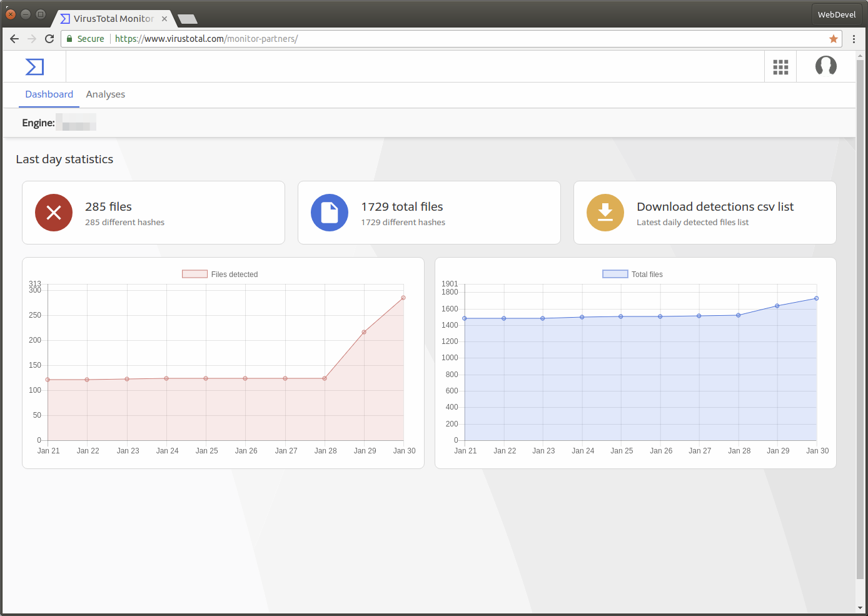Screen dimensions: 868x616
Task: Reload the page with the refresh icon
Action: pos(49,39)
